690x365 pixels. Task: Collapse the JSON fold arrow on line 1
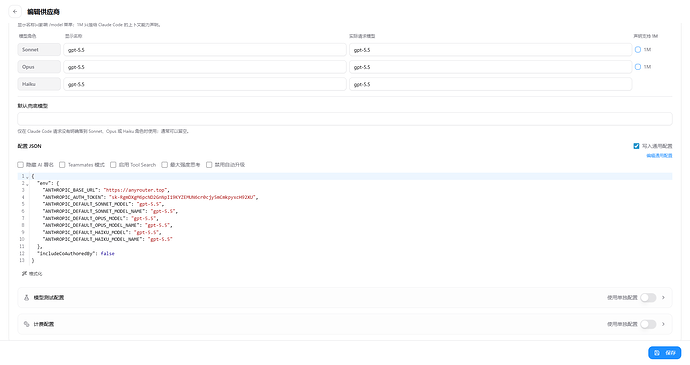coord(27,177)
